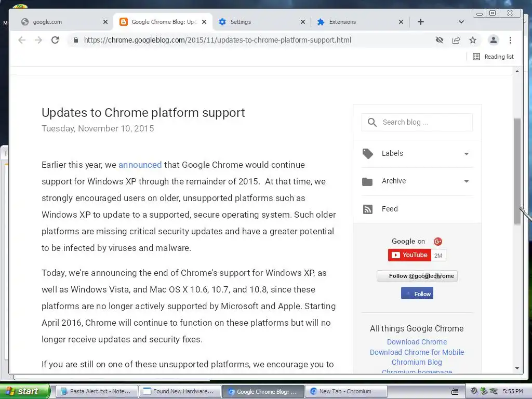Open the Google+ icon link

[437, 241]
